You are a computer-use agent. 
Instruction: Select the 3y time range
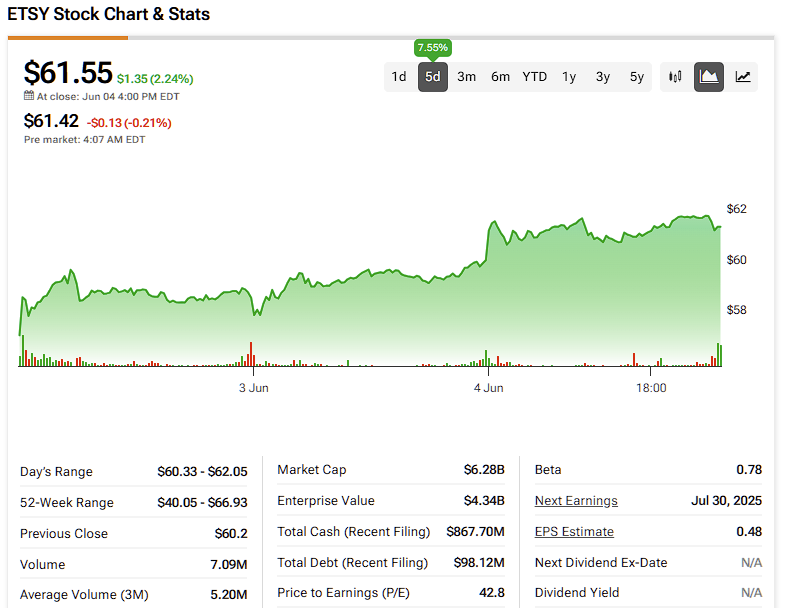pos(603,77)
